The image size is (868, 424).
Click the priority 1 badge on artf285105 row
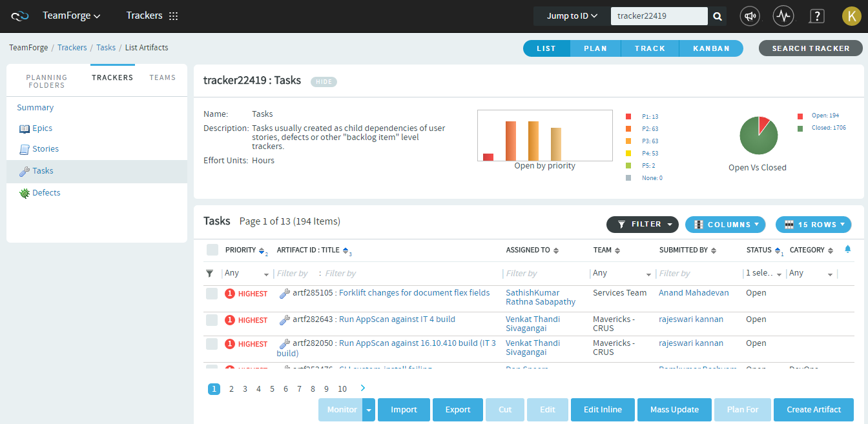(x=229, y=294)
